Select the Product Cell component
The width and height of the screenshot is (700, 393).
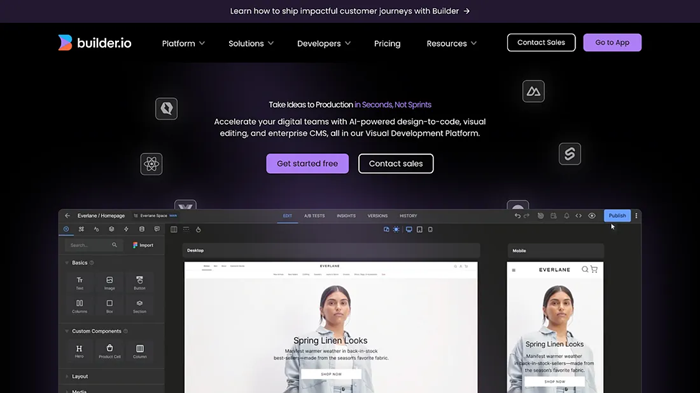point(109,351)
